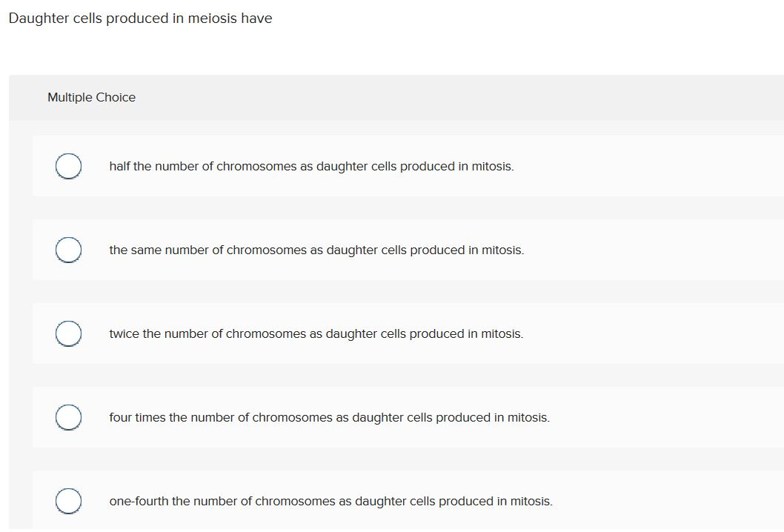The width and height of the screenshot is (784, 532).
Task: Click the answer text mentioning 'same number'
Action: click(x=316, y=250)
